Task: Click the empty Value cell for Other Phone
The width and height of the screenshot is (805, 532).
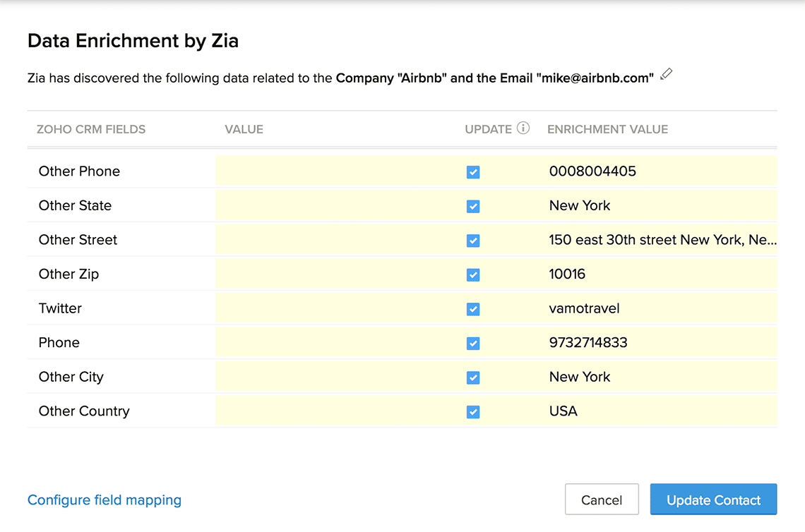Action: coord(336,171)
